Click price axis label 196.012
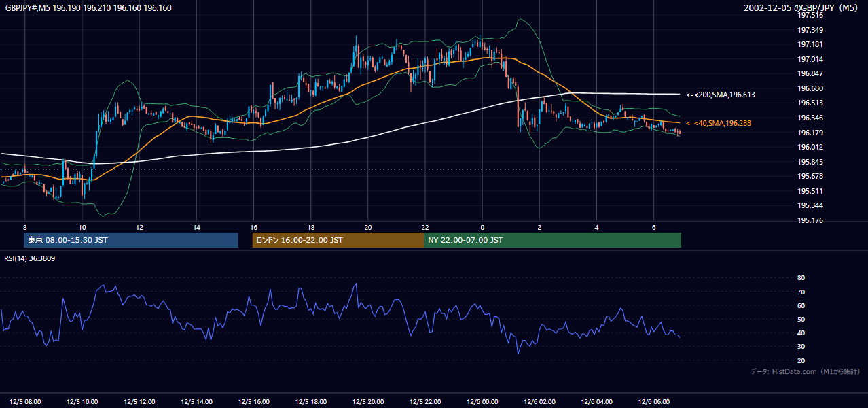 coord(809,147)
